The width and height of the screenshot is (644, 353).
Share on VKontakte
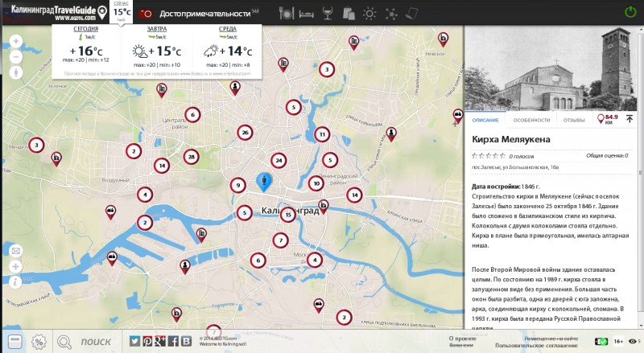click(186, 341)
